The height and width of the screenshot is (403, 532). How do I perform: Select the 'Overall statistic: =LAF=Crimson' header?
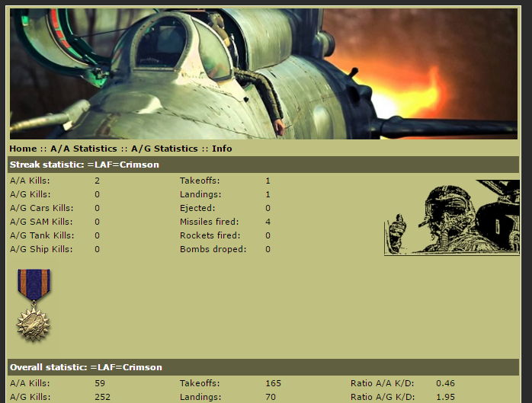coord(263,367)
